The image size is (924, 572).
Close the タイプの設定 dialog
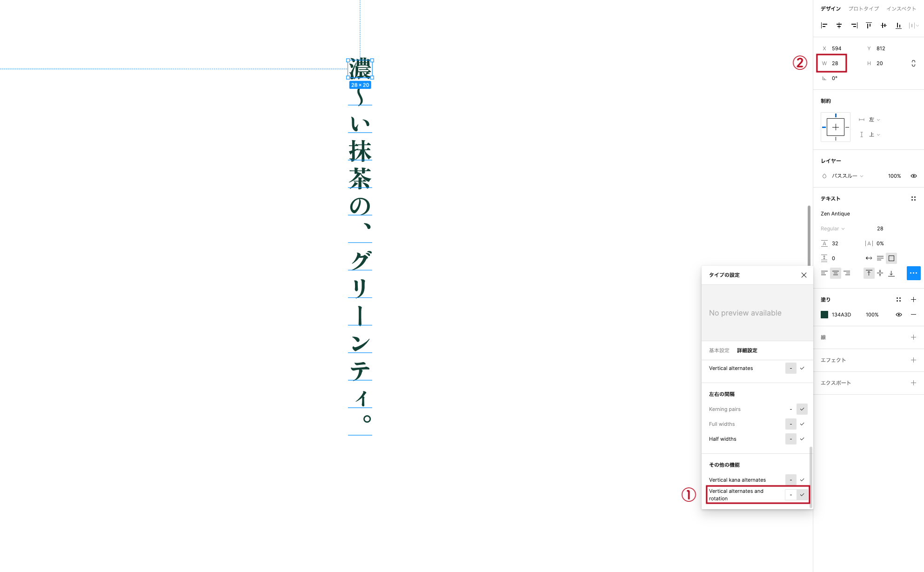tap(804, 275)
